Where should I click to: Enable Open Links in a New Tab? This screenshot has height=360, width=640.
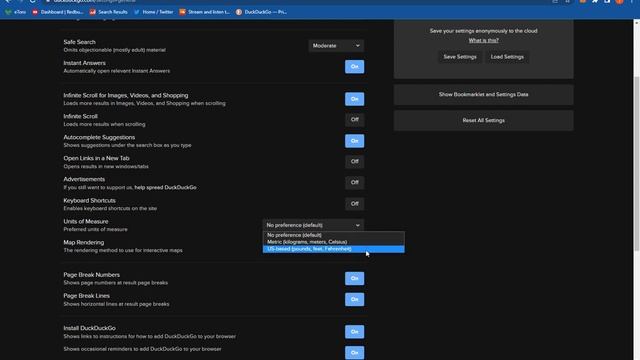[354, 162]
